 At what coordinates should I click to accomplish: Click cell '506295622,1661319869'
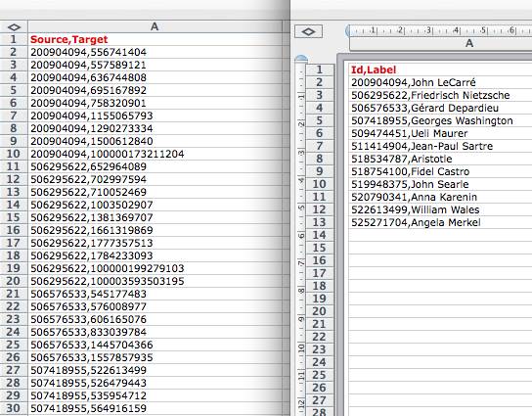point(155,230)
